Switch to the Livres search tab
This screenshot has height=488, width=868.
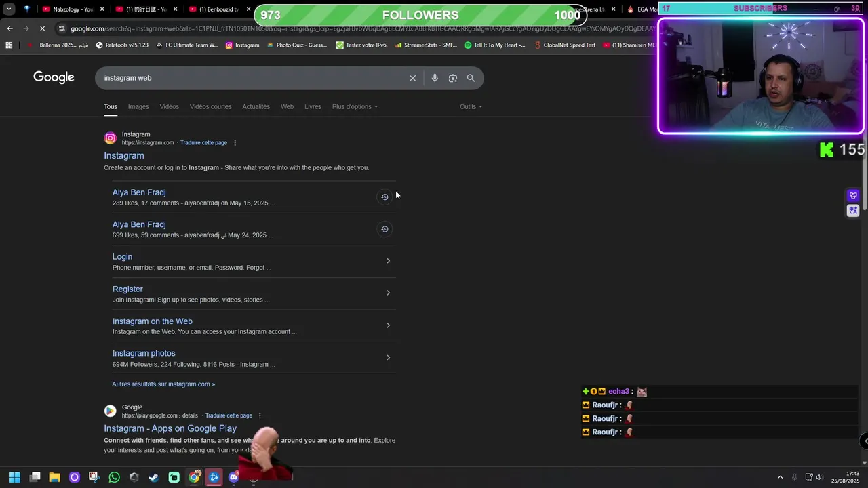pyautogui.click(x=313, y=106)
